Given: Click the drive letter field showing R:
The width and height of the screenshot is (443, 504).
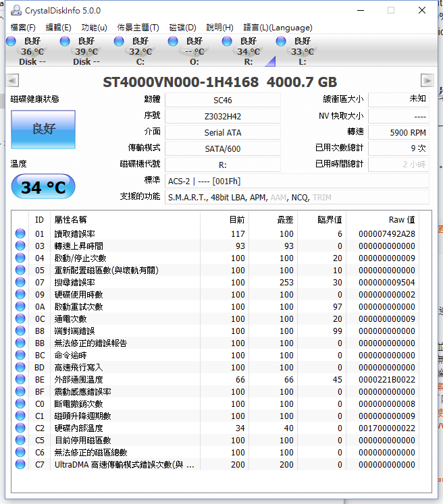Looking at the screenshot, I should click(223, 165).
